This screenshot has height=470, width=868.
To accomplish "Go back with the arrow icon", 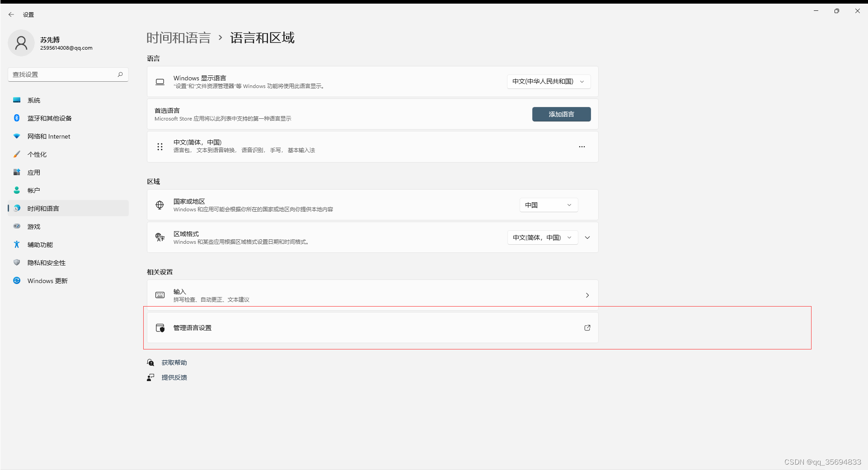I will tap(11, 14).
